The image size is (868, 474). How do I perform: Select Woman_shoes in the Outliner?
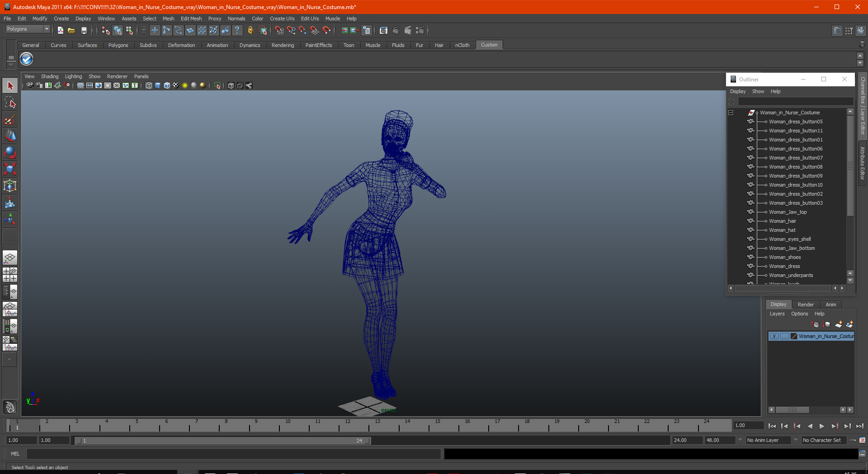pos(785,257)
